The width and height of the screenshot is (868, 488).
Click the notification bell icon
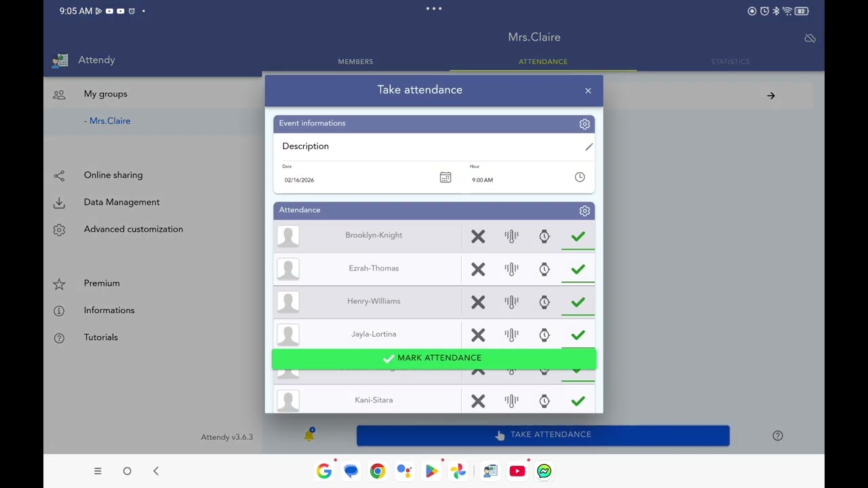pyautogui.click(x=309, y=436)
